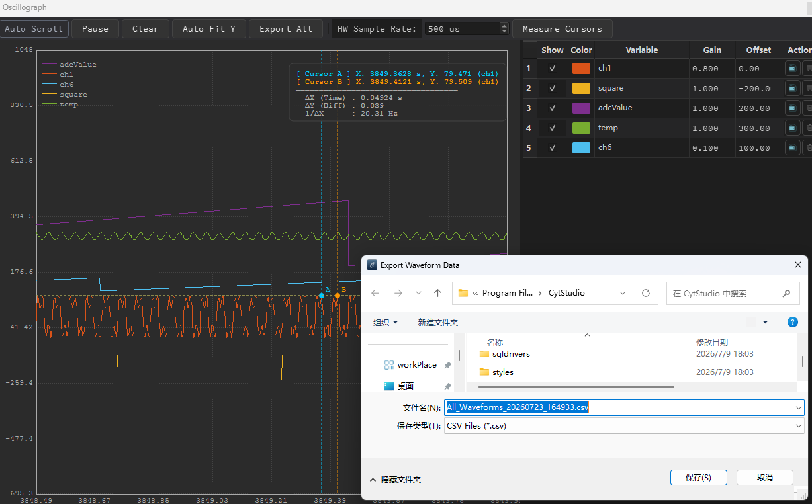This screenshot has width=812, height=504.
Task: Click the refresh icon in export dialog
Action: tap(646, 293)
